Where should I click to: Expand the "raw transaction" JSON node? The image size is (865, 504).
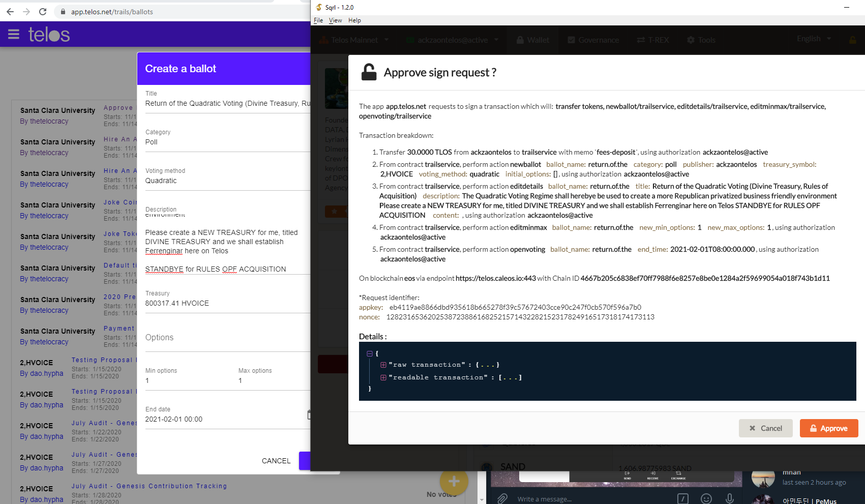383,365
